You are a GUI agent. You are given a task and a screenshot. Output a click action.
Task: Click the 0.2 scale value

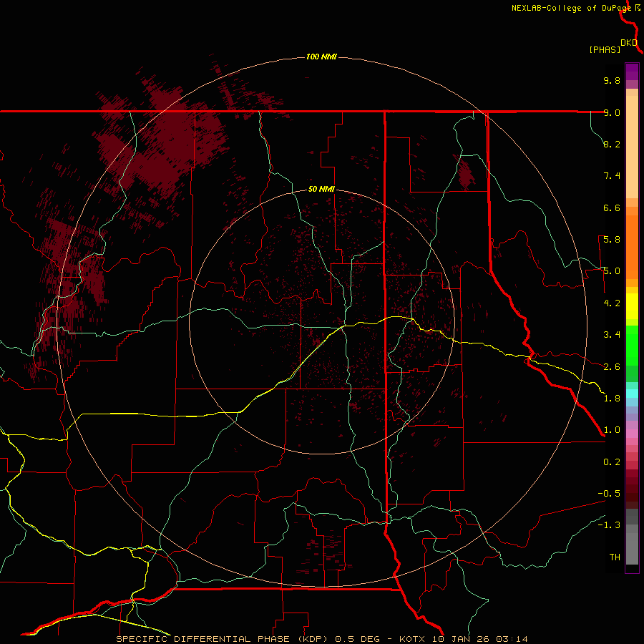612,462
